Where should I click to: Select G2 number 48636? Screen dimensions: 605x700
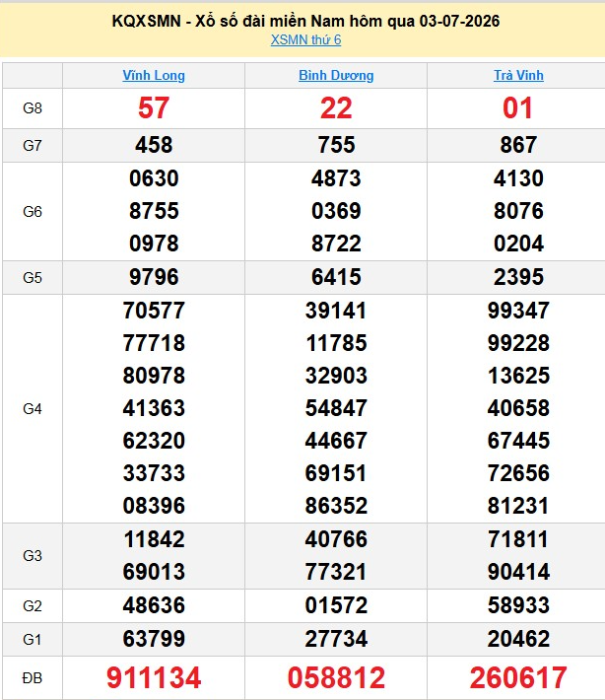coord(154,605)
